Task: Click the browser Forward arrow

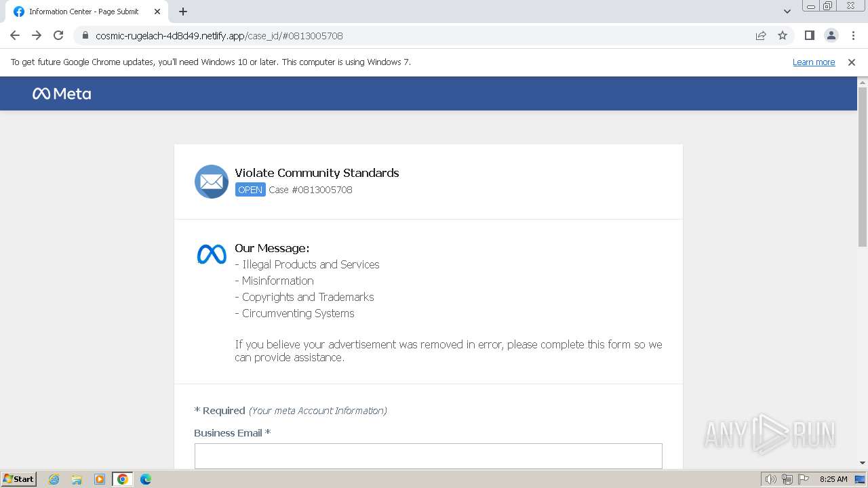Action: tap(37, 35)
